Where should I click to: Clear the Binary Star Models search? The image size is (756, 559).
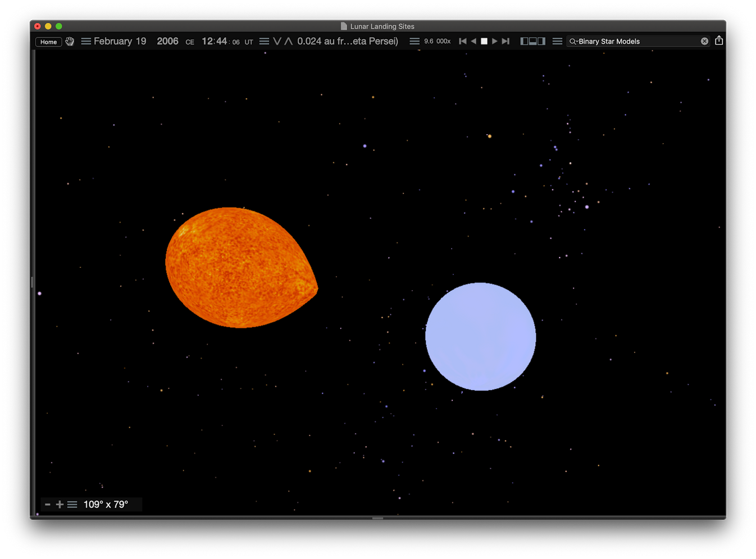coord(704,40)
